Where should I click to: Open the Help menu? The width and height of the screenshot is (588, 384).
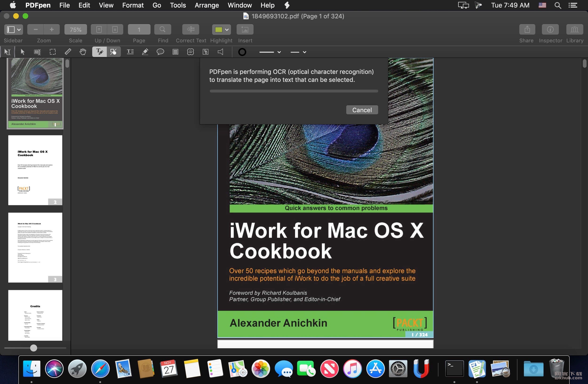pyautogui.click(x=268, y=5)
